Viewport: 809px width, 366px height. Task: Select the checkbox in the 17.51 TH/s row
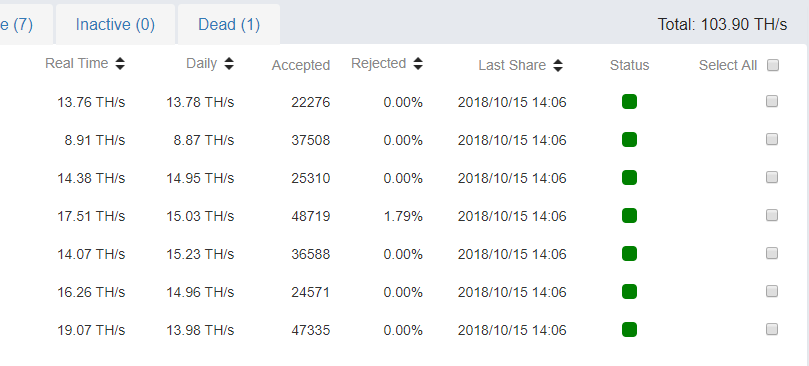click(772, 215)
